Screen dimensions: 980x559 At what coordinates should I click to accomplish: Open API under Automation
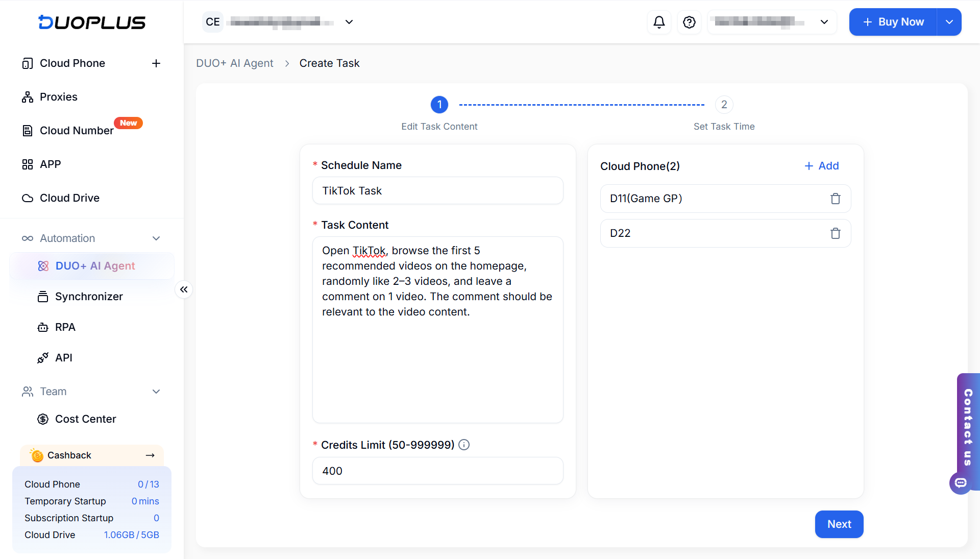64,358
